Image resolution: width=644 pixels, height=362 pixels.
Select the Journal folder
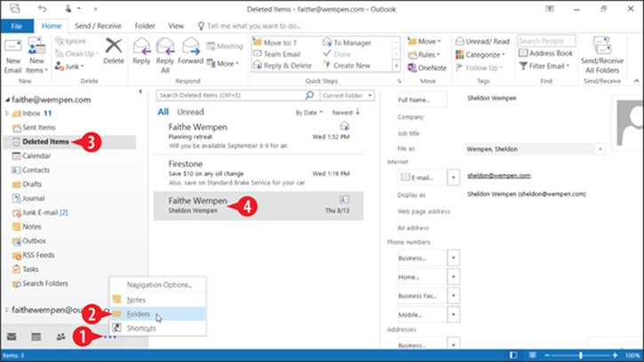(x=28, y=198)
